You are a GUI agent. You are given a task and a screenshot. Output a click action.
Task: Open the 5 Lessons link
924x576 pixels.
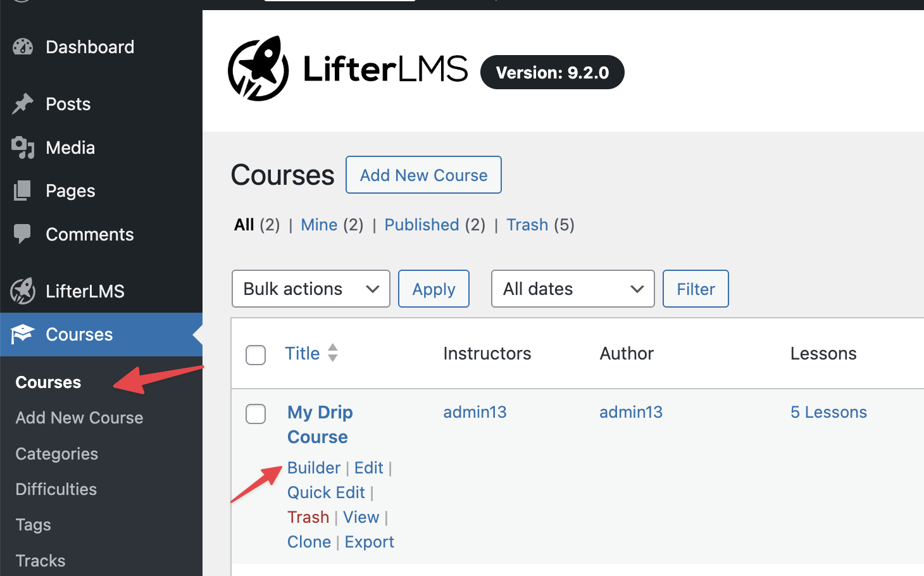click(828, 412)
